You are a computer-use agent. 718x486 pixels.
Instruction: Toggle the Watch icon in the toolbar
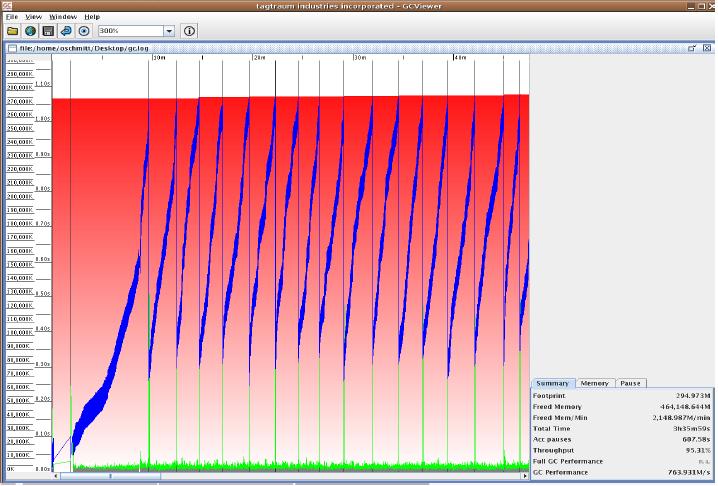coord(83,31)
